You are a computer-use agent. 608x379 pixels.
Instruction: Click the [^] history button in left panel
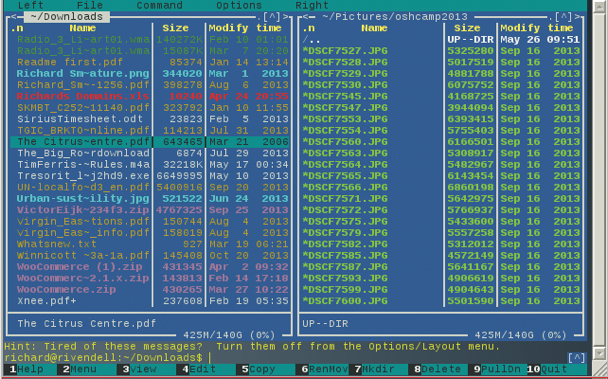coord(271,17)
